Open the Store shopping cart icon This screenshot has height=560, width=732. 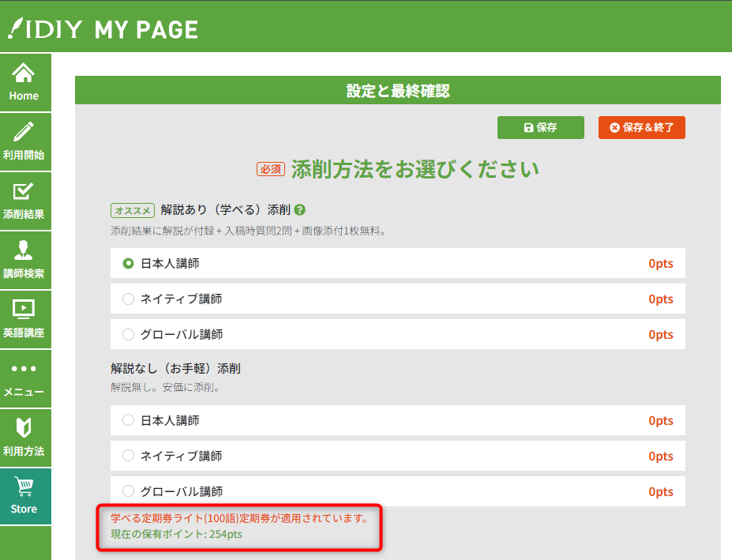(x=24, y=487)
